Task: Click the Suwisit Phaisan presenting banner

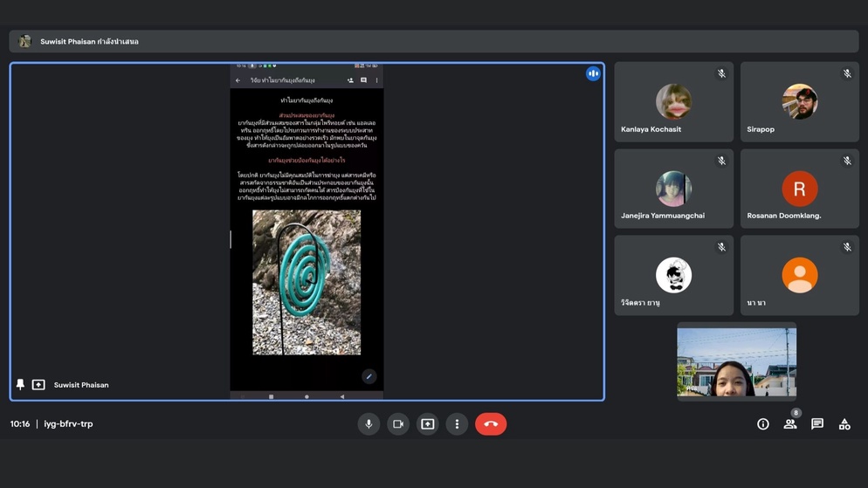Action: coord(89,42)
